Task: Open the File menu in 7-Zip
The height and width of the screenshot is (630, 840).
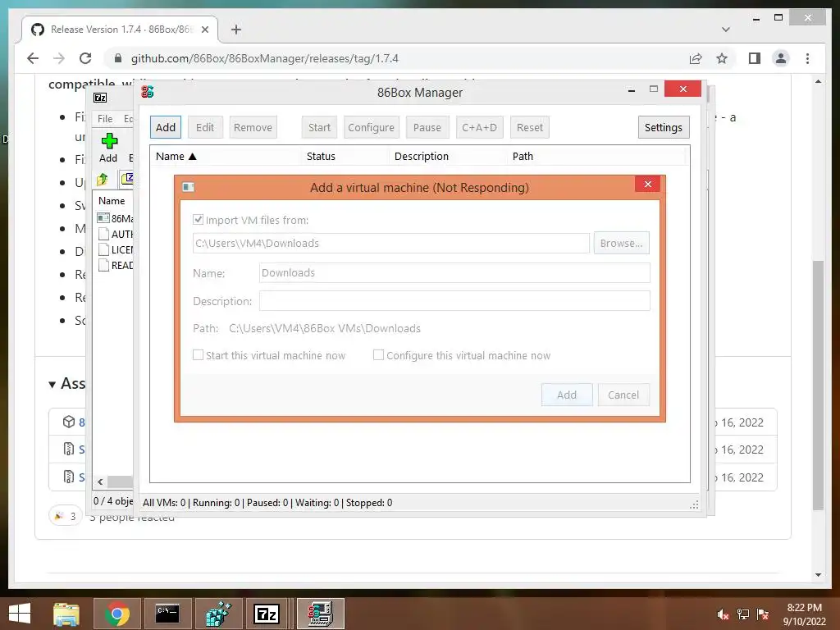Action: (105, 119)
